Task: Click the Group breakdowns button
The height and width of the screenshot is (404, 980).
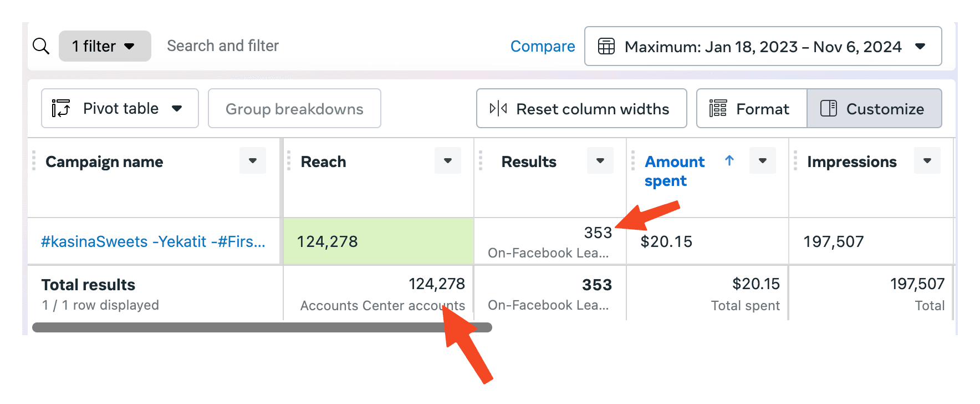Action: click(x=294, y=109)
